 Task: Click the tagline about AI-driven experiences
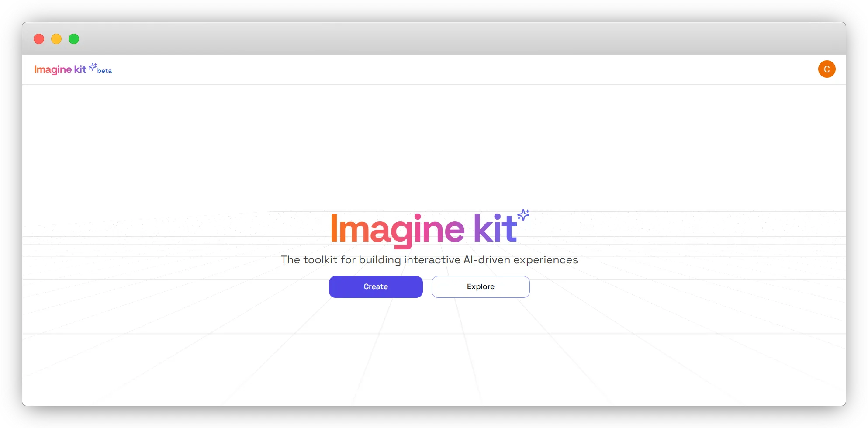click(x=429, y=259)
